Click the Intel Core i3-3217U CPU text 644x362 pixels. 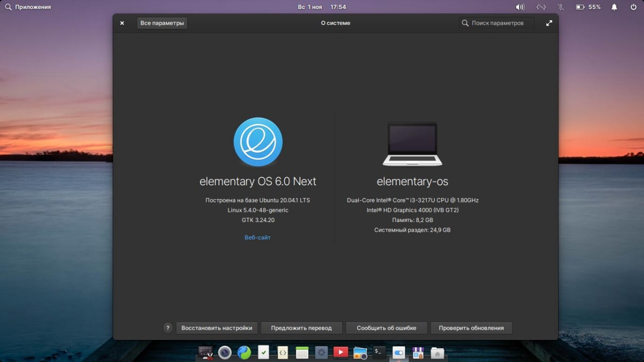(x=413, y=200)
